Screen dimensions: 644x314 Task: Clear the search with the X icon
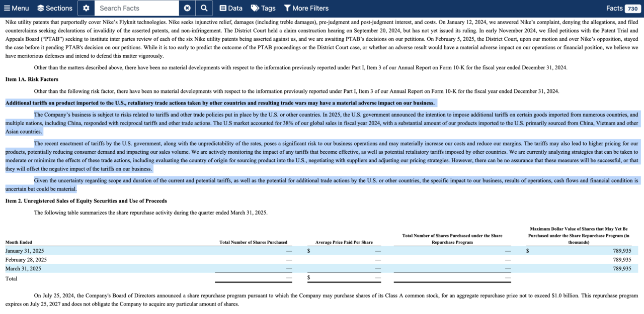(x=187, y=8)
